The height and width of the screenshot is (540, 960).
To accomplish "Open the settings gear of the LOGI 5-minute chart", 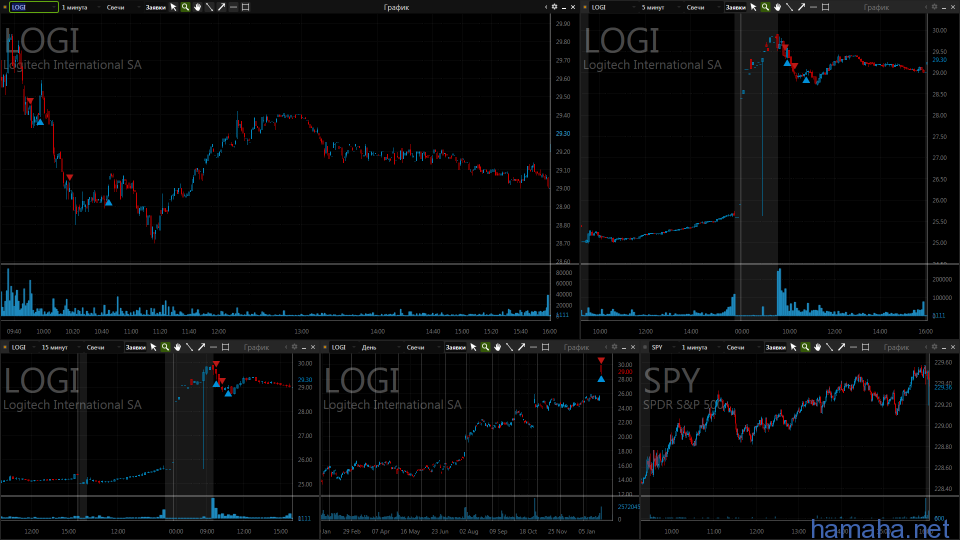I will pos(934,7).
